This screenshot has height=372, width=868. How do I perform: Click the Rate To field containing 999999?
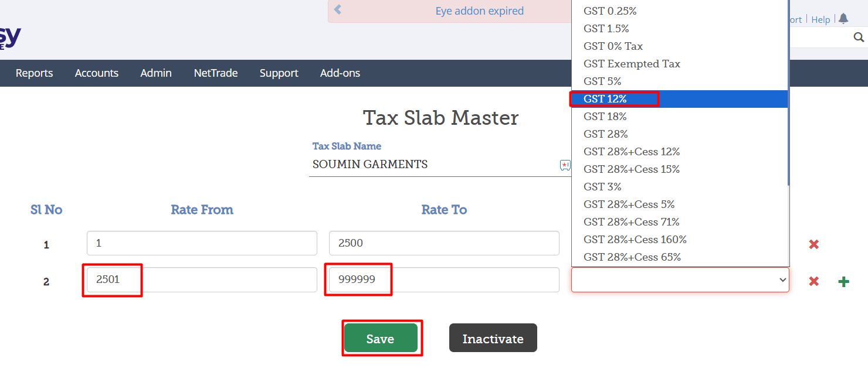[443, 280]
